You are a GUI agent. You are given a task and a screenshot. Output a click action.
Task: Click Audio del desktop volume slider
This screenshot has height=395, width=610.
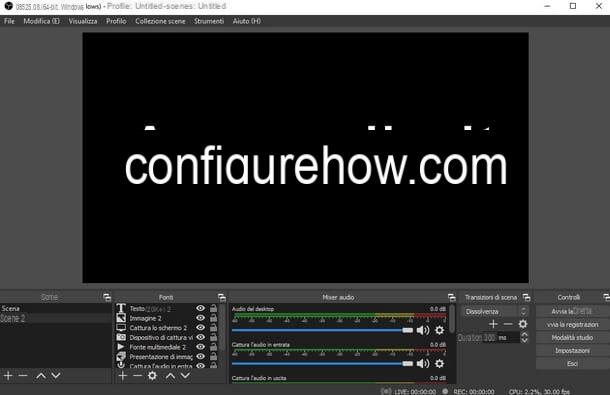tap(322, 330)
